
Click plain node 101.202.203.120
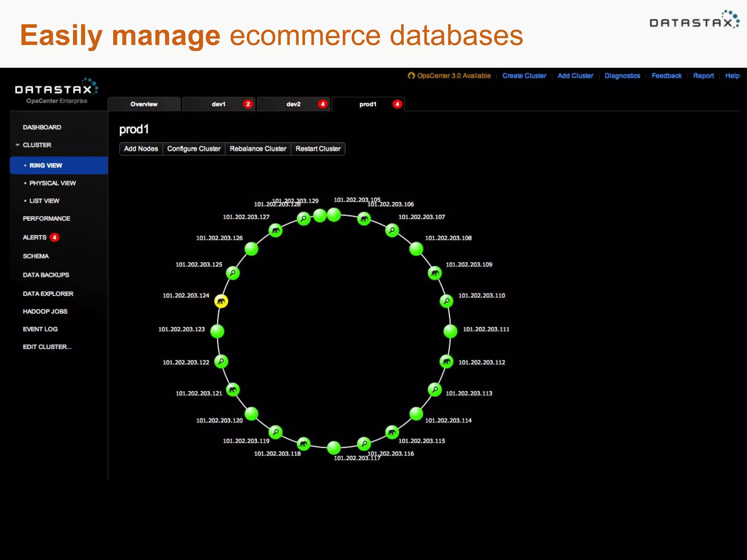pyautogui.click(x=251, y=414)
